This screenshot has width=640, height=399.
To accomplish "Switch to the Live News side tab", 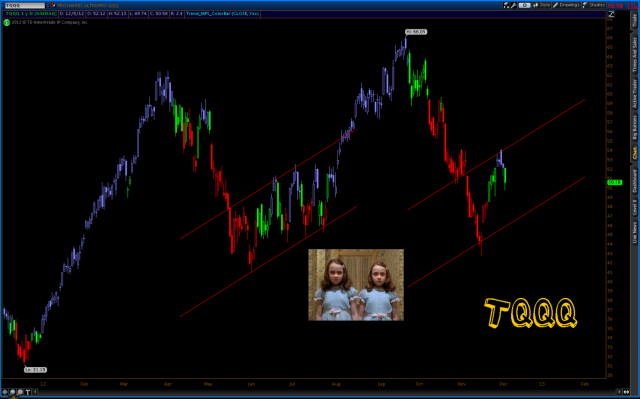I will pyautogui.click(x=634, y=233).
